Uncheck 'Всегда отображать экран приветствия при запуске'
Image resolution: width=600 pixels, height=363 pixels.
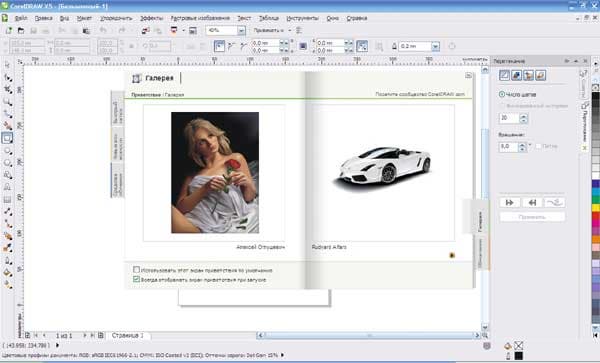tap(136, 279)
